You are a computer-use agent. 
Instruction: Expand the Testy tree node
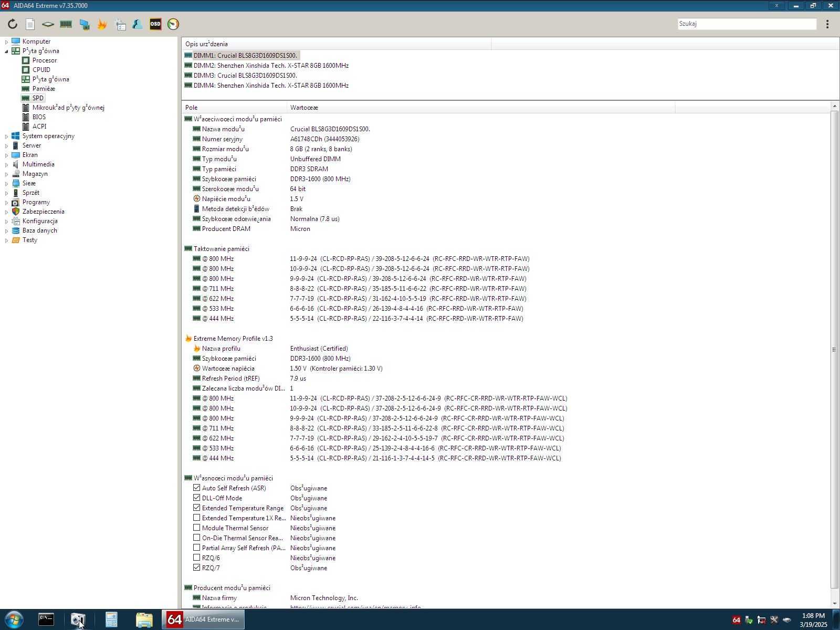click(x=6, y=240)
